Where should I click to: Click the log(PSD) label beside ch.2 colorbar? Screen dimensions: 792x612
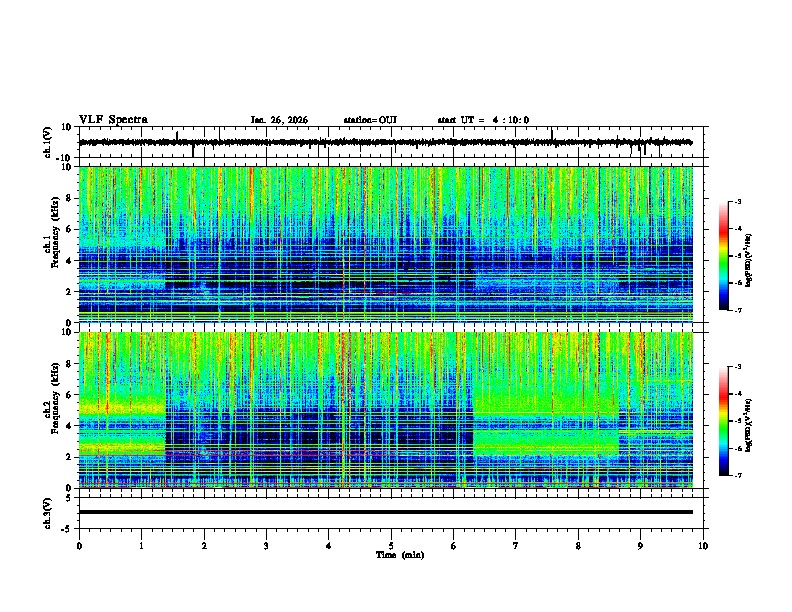pos(749,425)
